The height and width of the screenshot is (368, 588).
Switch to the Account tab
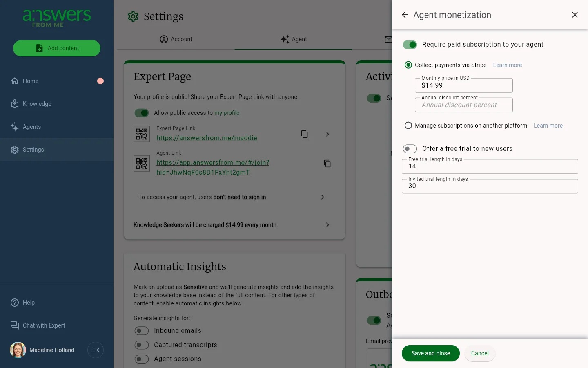click(x=176, y=39)
